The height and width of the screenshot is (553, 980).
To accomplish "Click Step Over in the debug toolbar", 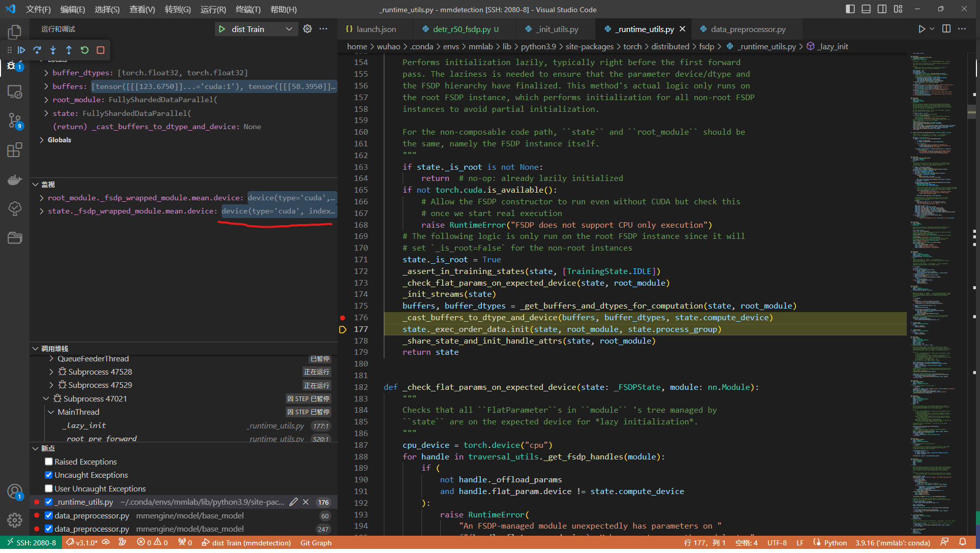I will (37, 50).
